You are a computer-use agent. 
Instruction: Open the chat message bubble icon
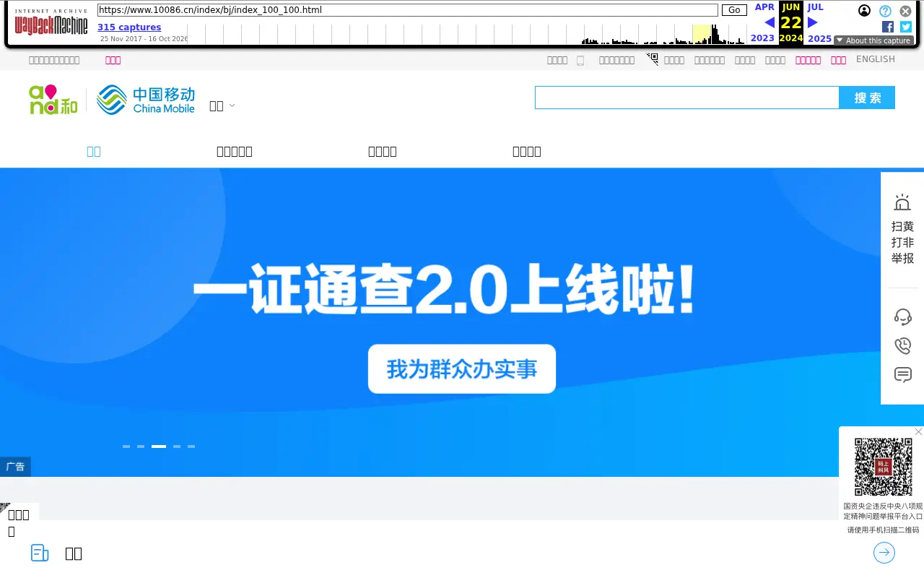902,374
